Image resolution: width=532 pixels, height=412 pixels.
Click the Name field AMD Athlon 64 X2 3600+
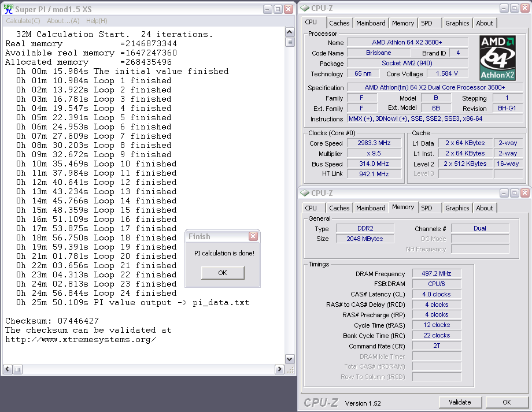[408, 42]
